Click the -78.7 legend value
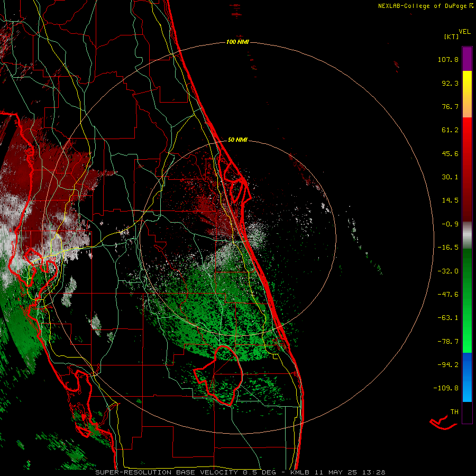The width and height of the screenshot is (476, 476). click(x=448, y=342)
